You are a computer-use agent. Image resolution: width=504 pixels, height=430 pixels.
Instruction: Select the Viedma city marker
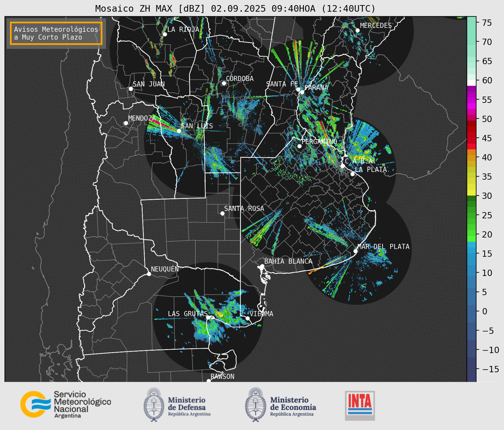pyautogui.click(x=247, y=318)
